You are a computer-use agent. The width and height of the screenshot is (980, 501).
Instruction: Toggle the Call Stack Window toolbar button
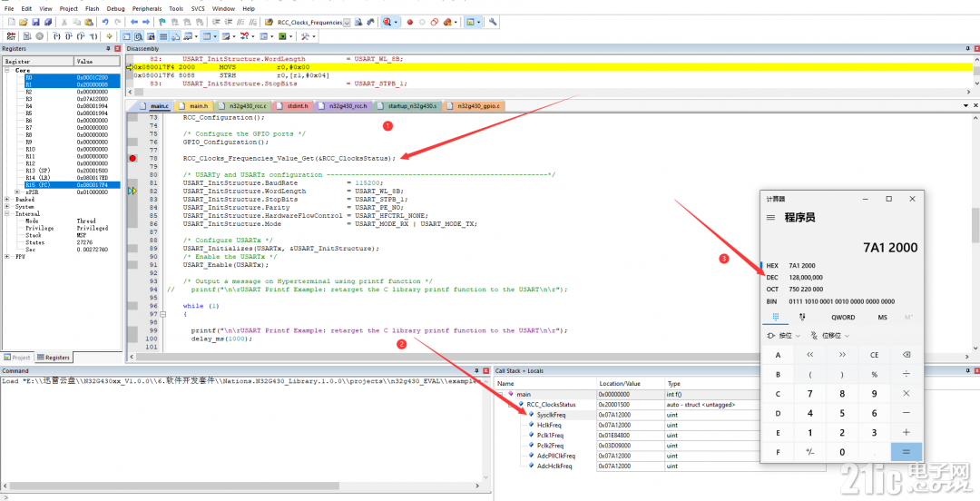click(175, 36)
